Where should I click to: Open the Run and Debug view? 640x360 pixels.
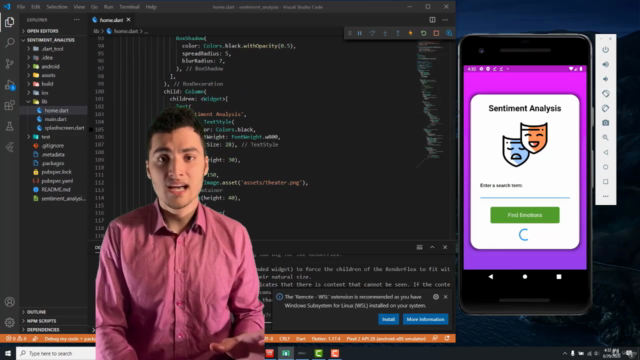tap(9, 84)
